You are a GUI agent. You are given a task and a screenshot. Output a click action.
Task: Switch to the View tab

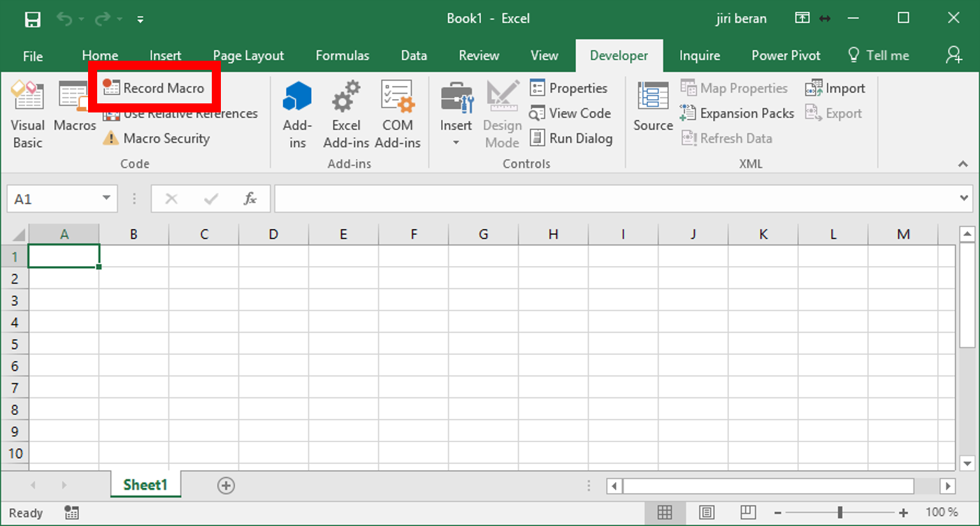[544, 56]
